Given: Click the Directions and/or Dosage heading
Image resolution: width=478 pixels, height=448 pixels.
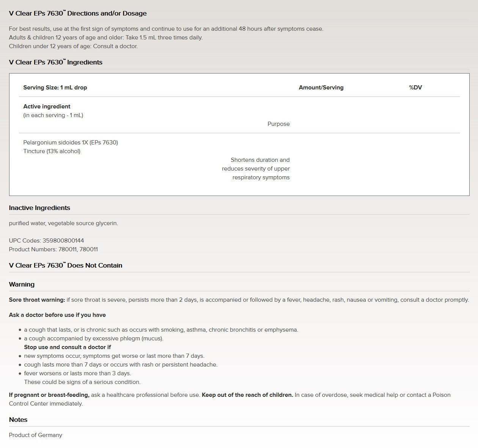Looking at the screenshot, I should click(78, 13).
